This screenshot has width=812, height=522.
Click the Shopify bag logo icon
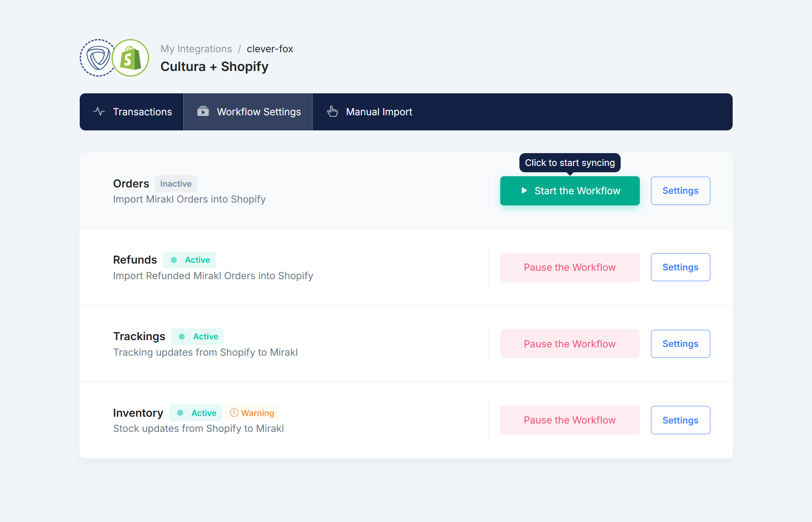(130, 58)
